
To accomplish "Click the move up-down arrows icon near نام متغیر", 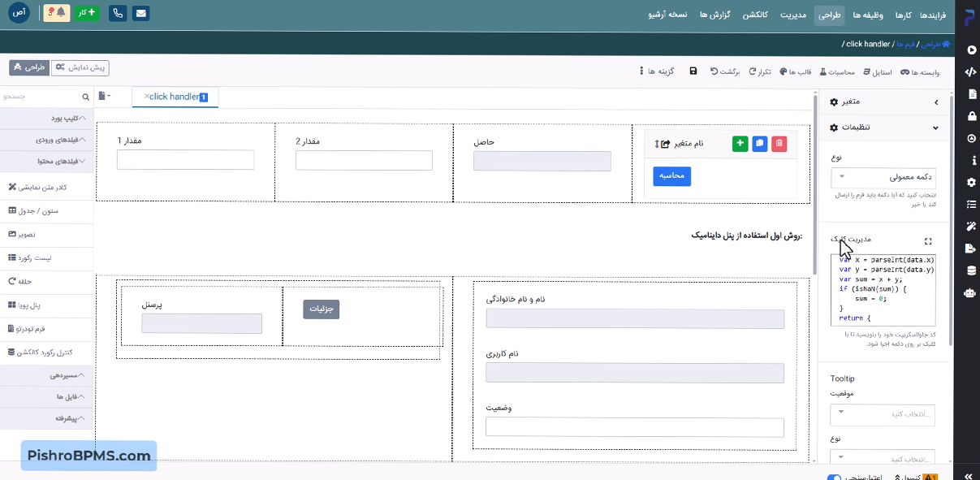I will pos(658,144).
